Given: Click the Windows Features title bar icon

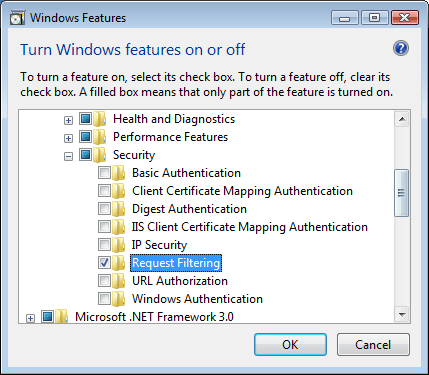Looking at the screenshot, I should (x=17, y=18).
